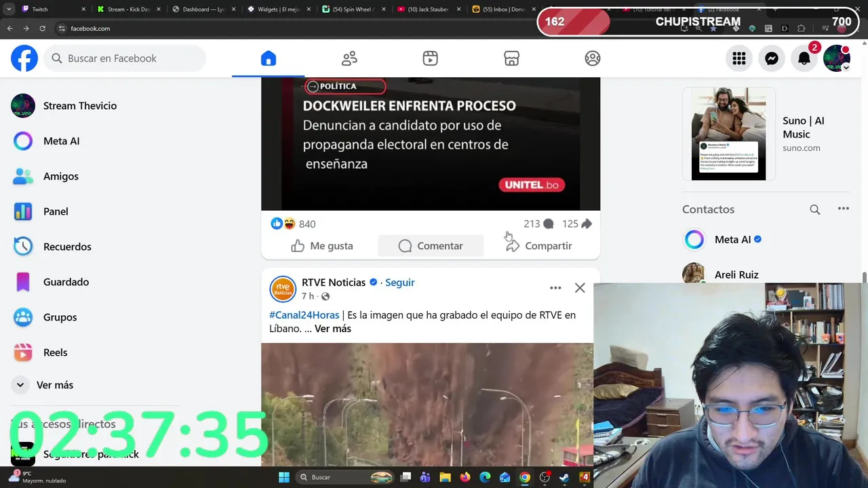The width and height of the screenshot is (868, 488).
Task: Reload the page with the refresh icon
Action: pyautogui.click(x=42, y=28)
